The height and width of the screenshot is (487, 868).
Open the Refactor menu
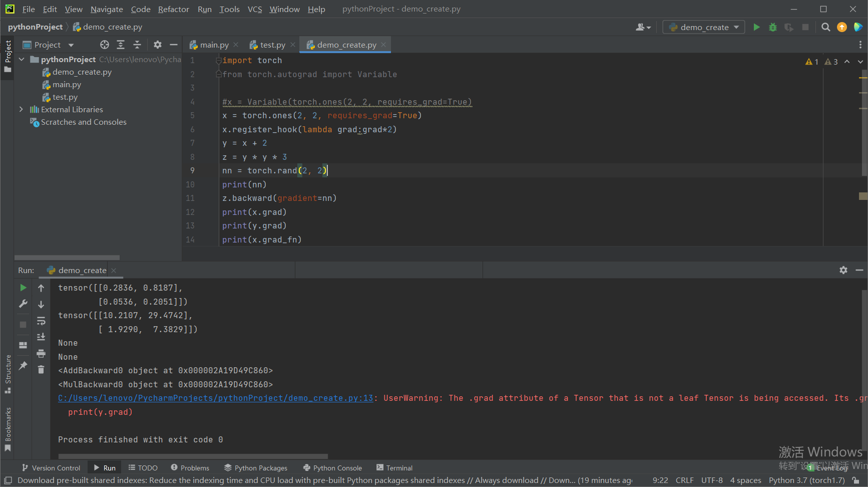(x=173, y=9)
